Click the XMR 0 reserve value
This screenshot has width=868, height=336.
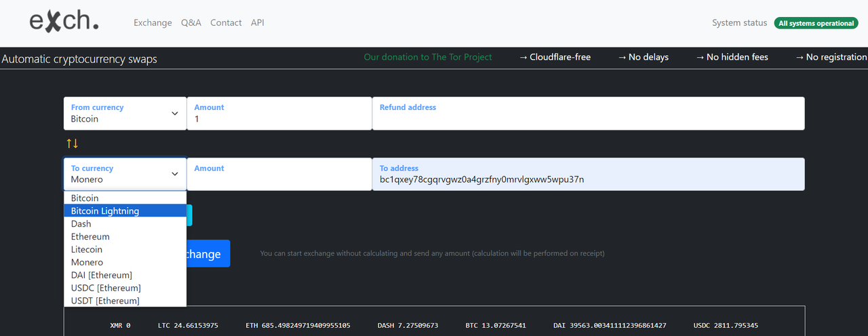click(x=120, y=326)
